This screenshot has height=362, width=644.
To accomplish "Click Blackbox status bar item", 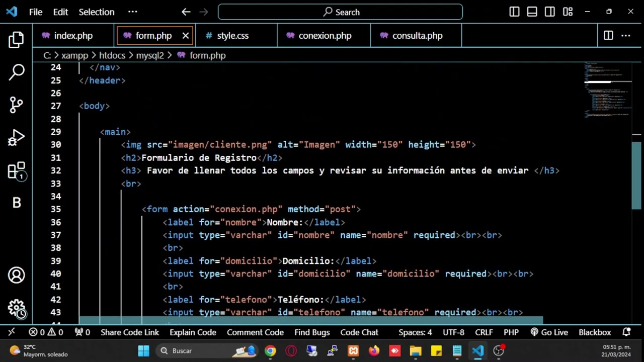I will [x=595, y=332].
